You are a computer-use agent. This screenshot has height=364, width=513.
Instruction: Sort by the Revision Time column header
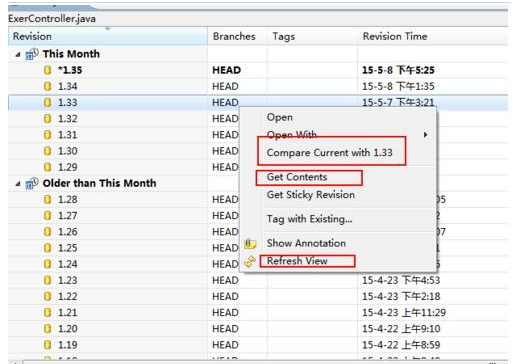coord(433,36)
